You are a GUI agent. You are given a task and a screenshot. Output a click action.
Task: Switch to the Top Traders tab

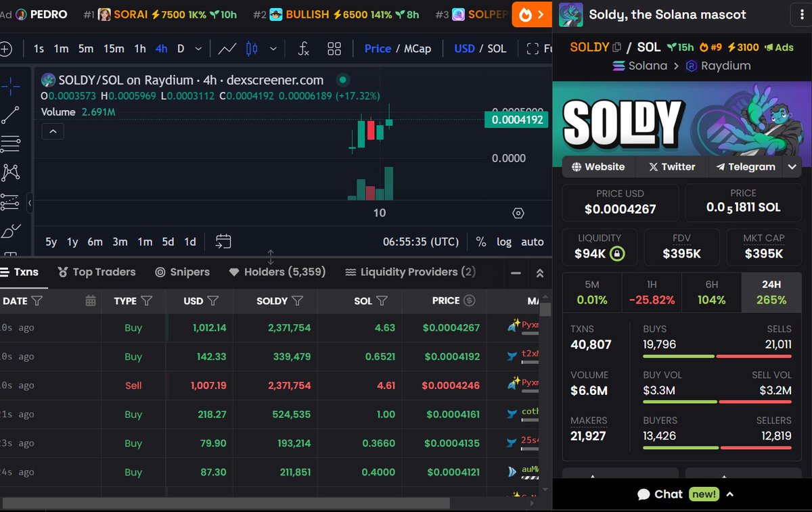96,272
